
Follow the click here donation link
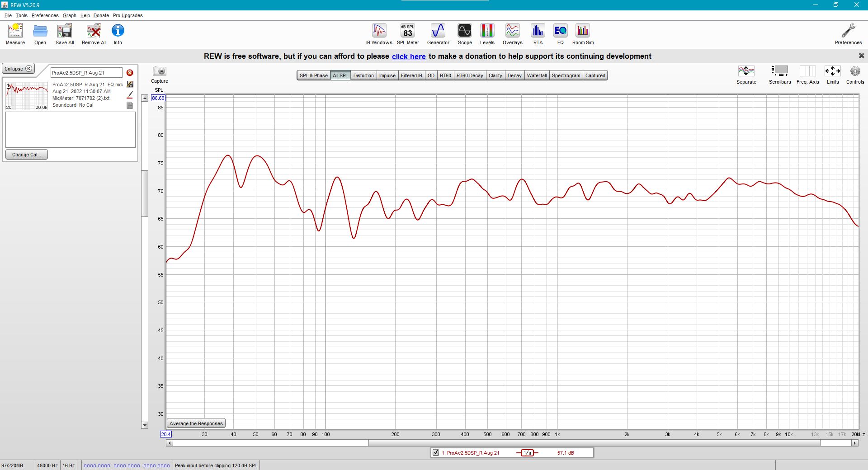pos(409,56)
